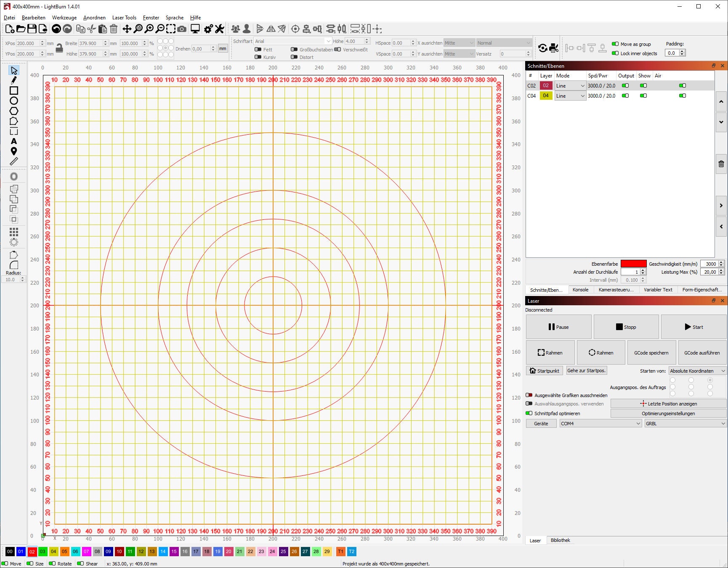The height and width of the screenshot is (568, 728).
Task: Enable 'Ausgewählte Grafiken ausschneiden' in Laser panel
Action: tap(529, 395)
